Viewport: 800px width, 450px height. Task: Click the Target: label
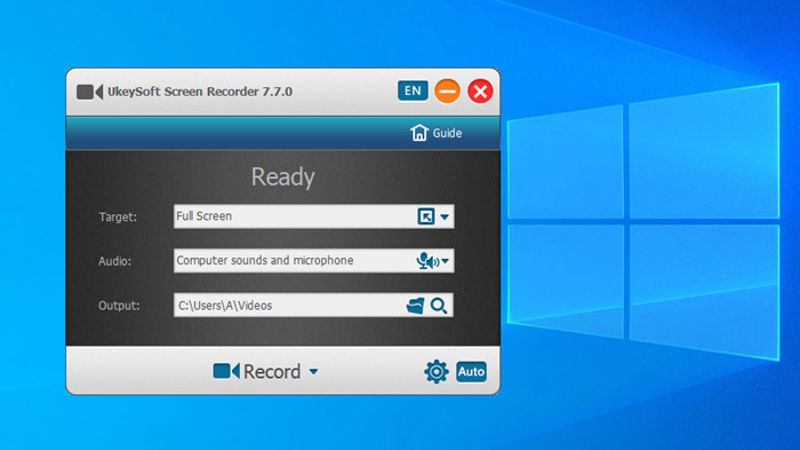pos(118,217)
